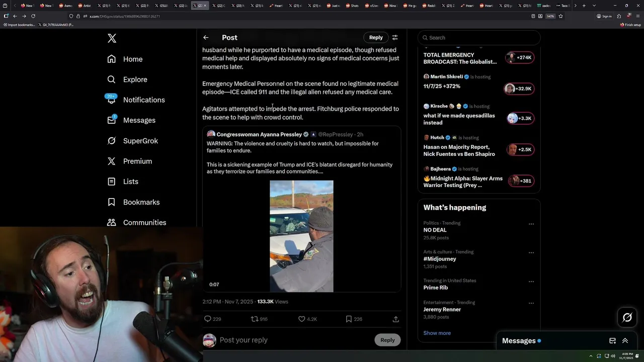644x362 pixels.
Task: Reload the page with the refresh icon
Action: pyautogui.click(x=33, y=16)
